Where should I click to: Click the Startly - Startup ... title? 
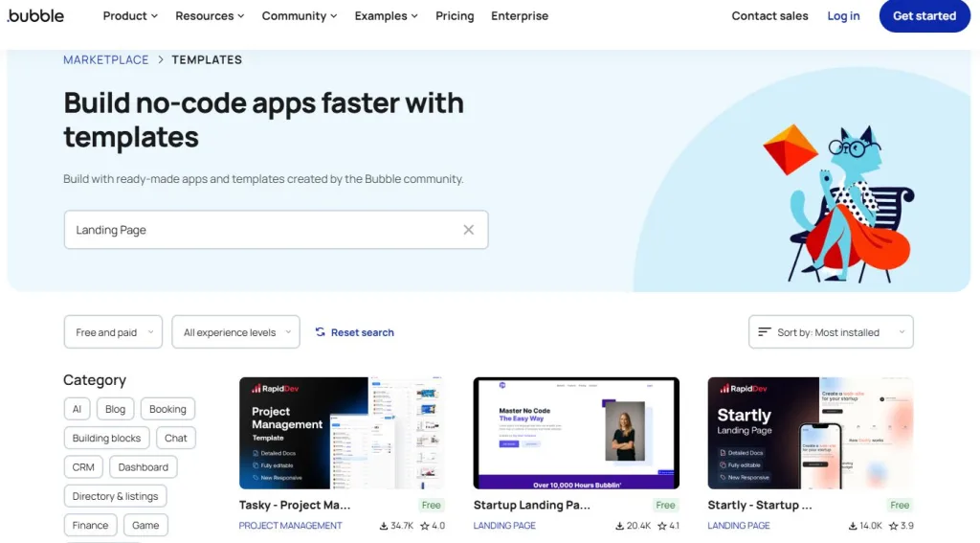(x=759, y=505)
